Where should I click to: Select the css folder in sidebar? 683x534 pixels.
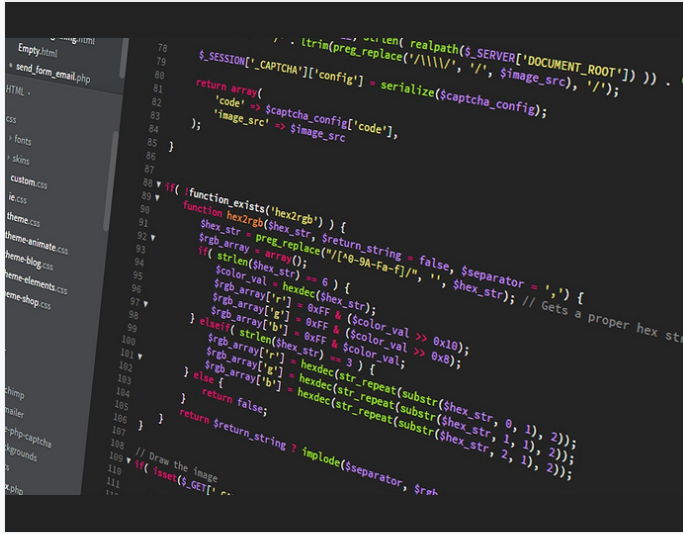pyautogui.click(x=11, y=119)
